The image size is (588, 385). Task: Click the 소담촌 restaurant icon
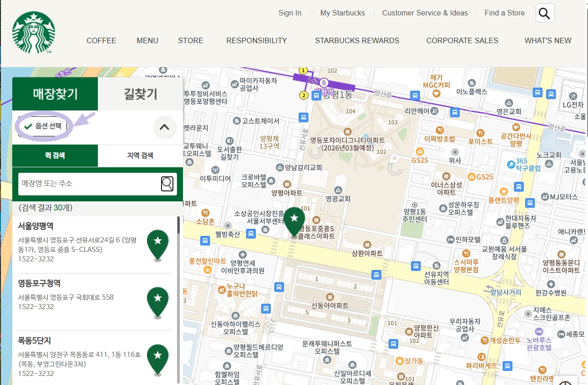[x=205, y=212]
